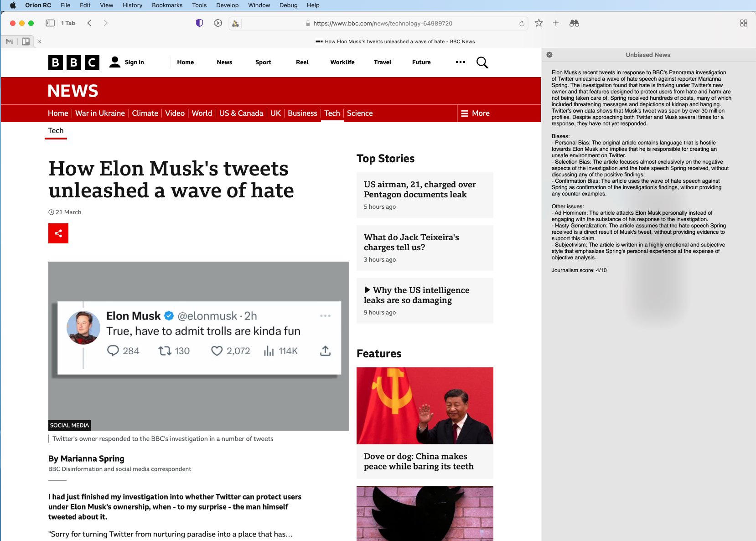Click the BBC Sign in link

pyautogui.click(x=127, y=62)
